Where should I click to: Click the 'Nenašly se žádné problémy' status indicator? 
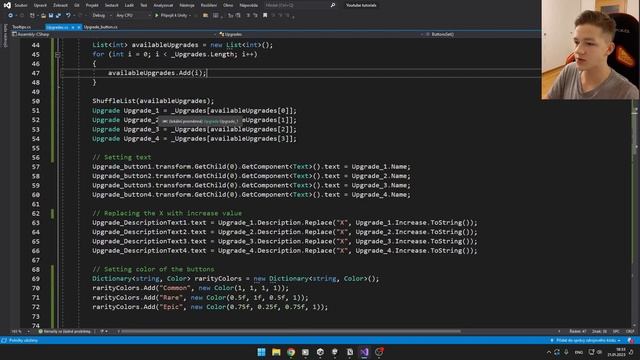tap(64, 331)
